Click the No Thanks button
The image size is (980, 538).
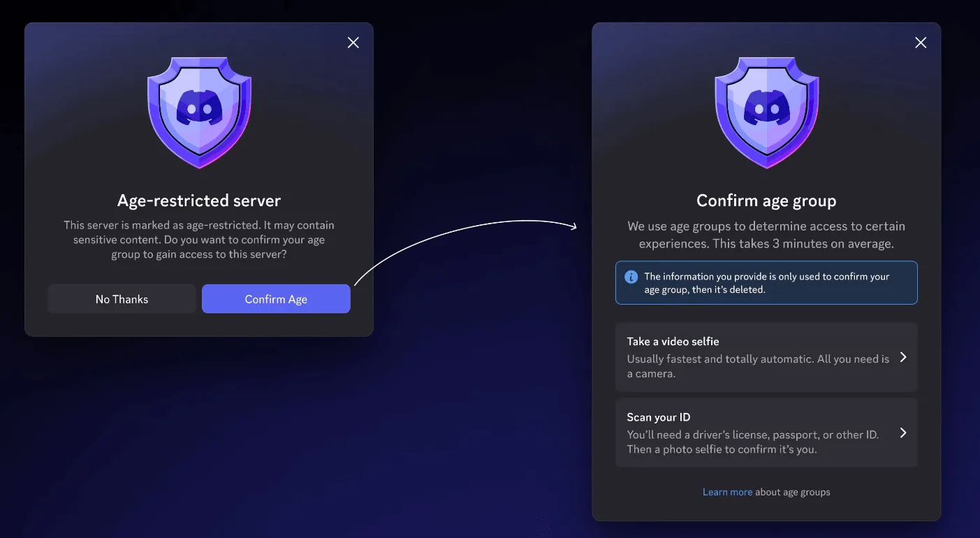coord(122,299)
